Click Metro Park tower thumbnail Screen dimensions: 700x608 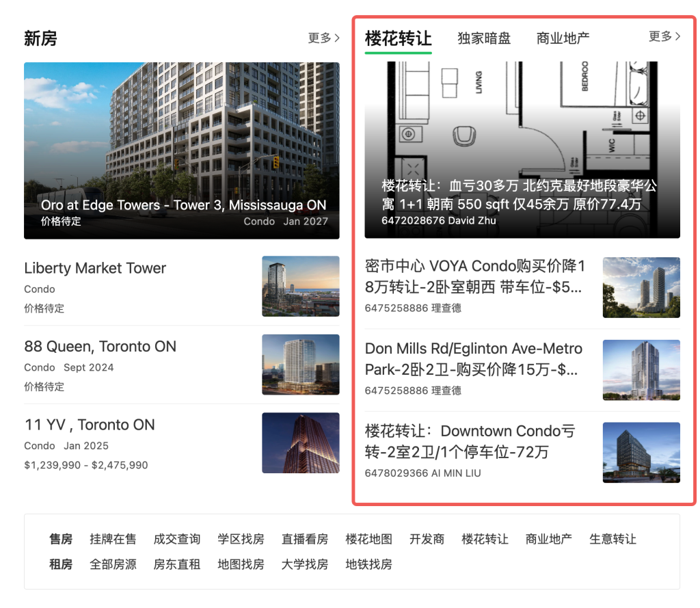[x=641, y=370]
